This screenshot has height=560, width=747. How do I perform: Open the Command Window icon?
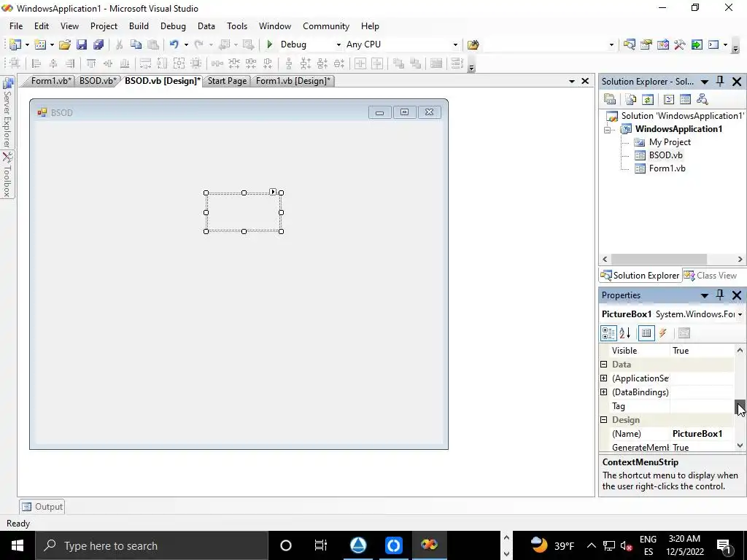coord(713,44)
